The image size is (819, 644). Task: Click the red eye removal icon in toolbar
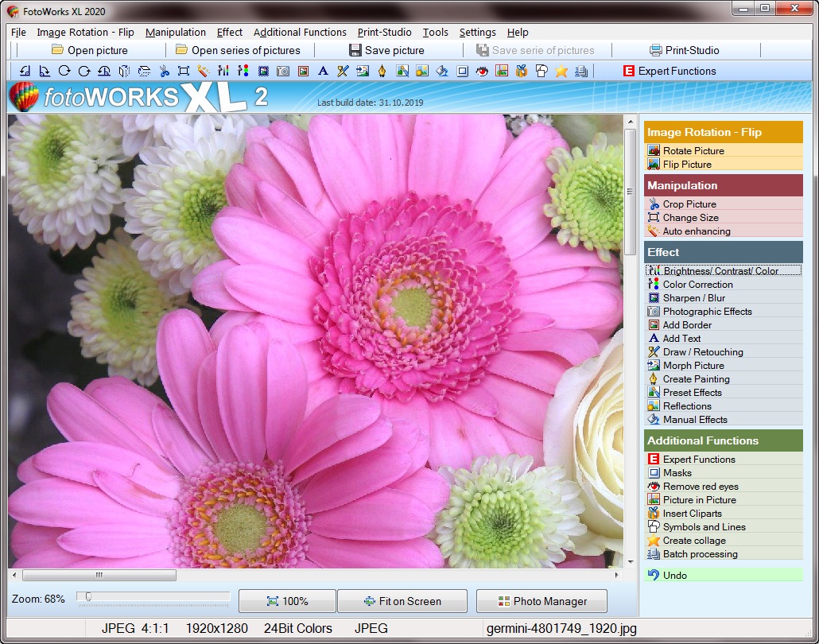pyautogui.click(x=482, y=71)
